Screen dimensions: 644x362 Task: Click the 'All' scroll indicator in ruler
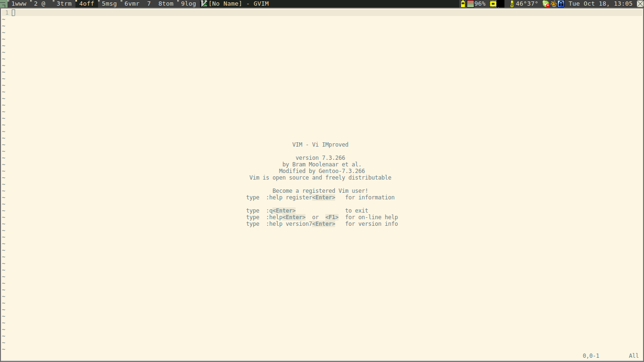click(x=634, y=356)
